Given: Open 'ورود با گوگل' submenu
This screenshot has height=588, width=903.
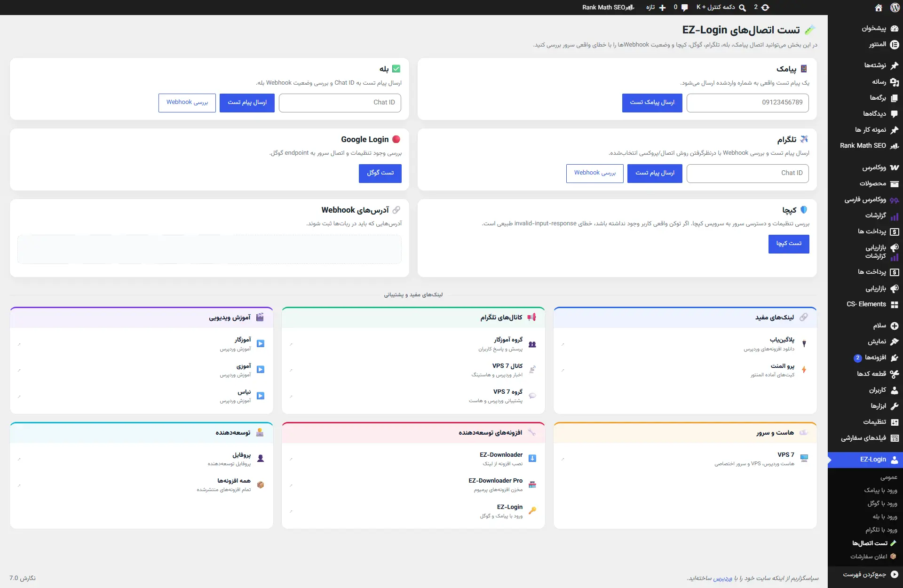Looking at the screenshot, I should [882, 503].
